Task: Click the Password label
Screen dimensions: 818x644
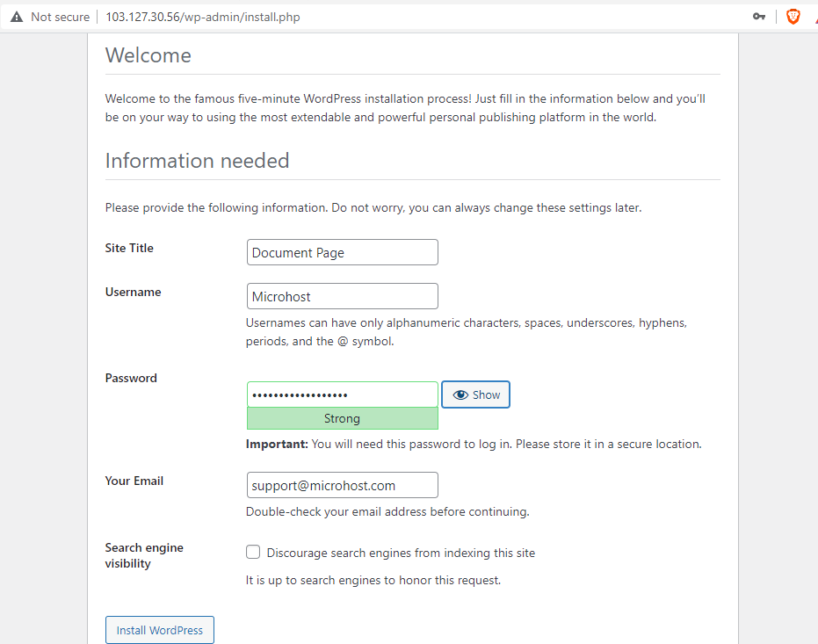Action: (131, 378)
